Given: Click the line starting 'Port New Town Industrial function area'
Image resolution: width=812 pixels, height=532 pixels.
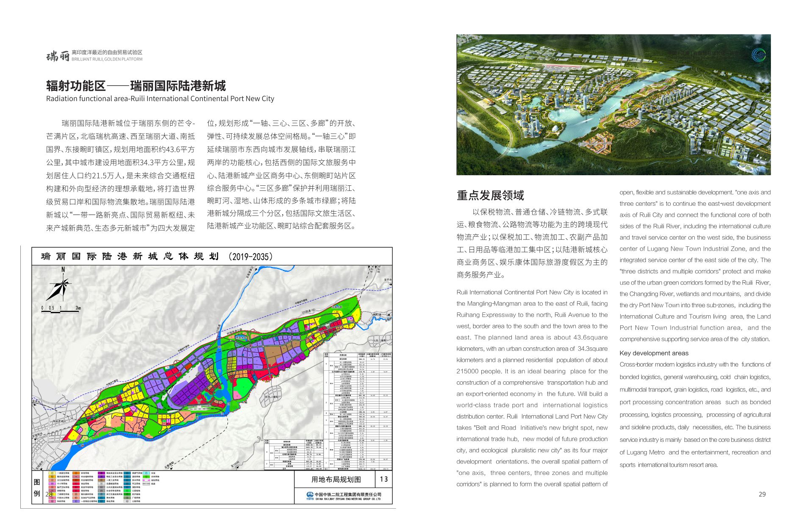Looking at the screenshot, I should tap(695, 328).
